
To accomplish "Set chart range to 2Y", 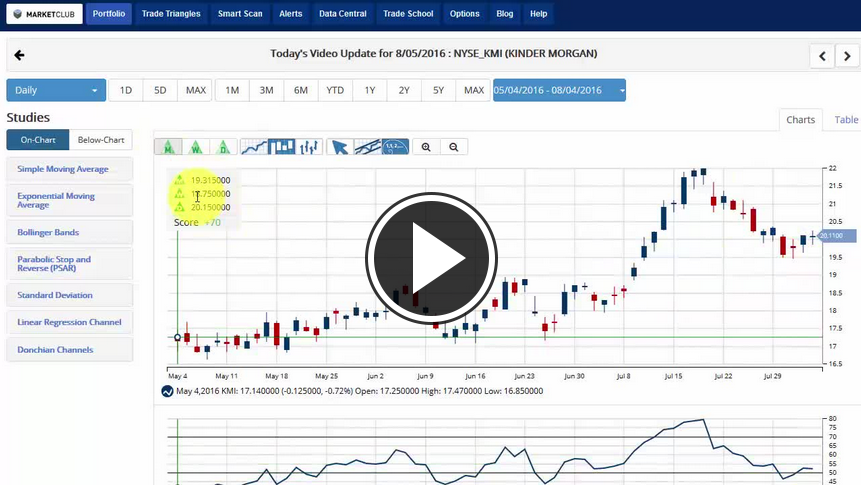I will point(404,90).
